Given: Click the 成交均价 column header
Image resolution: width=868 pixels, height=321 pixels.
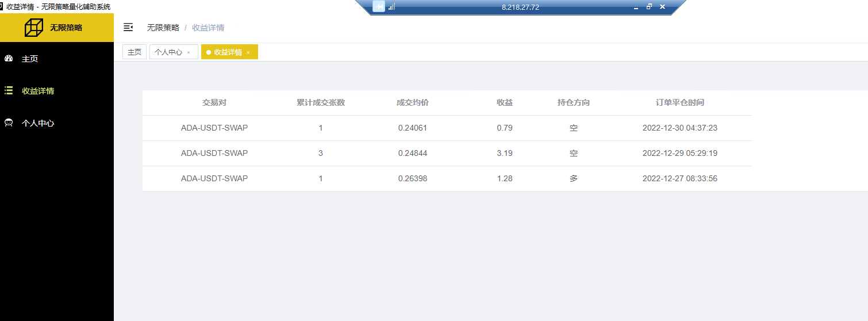Looking at the screenshot, I should point(413,102).
